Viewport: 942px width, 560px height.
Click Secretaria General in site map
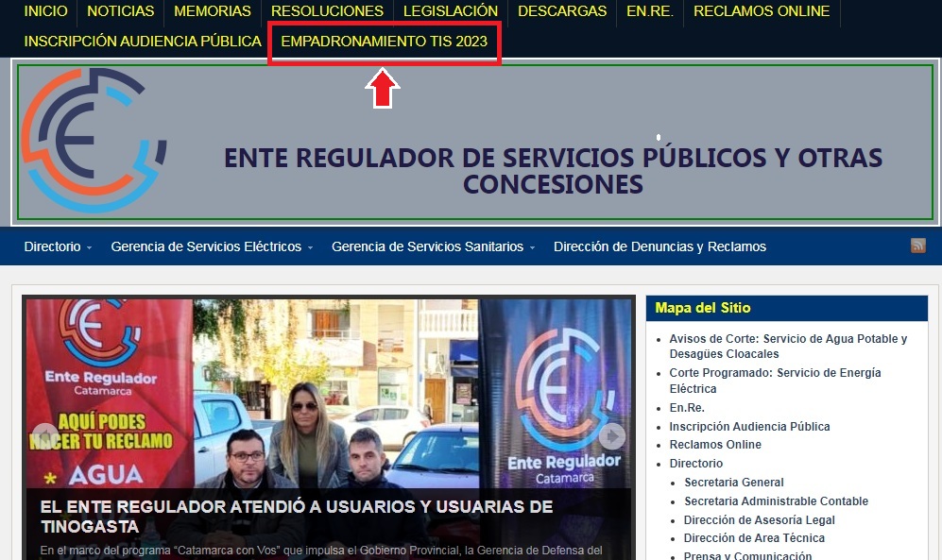(x=733, y=483)
